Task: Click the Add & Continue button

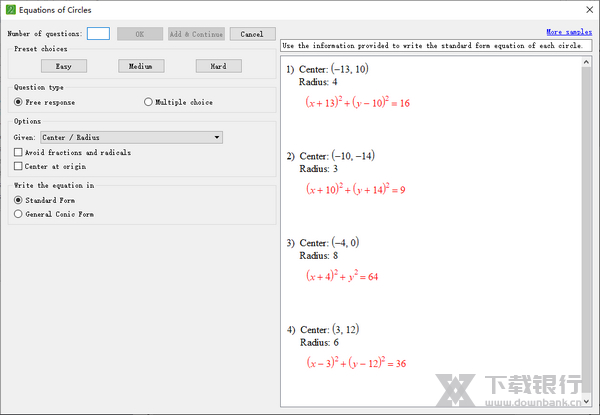Action: [196, 33]
